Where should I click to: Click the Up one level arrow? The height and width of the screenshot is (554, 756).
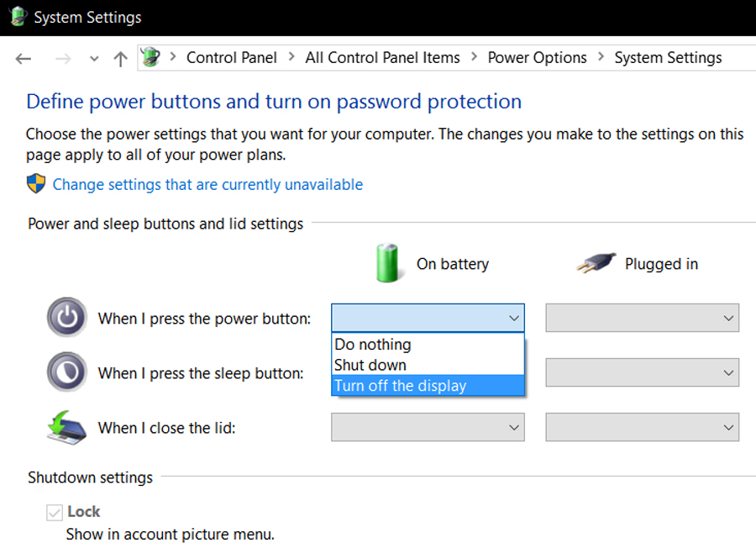click(x=120, y=59)
